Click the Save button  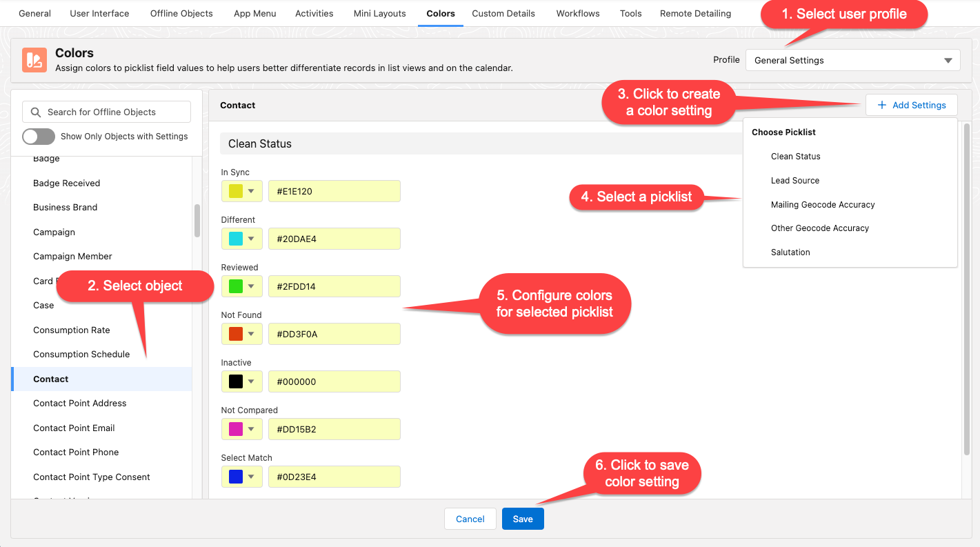[523, 519]
